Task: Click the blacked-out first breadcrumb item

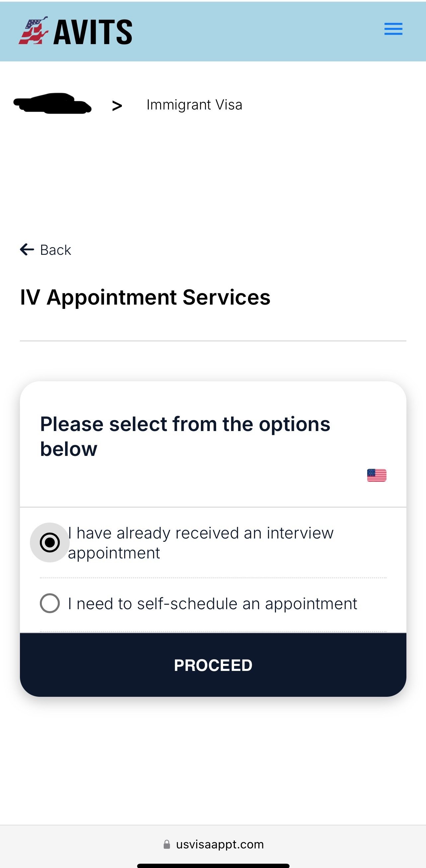Action: point(52,104)
